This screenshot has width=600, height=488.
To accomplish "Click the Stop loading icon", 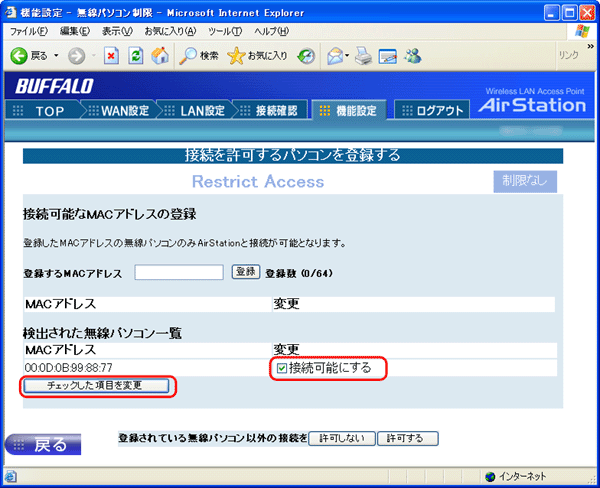I will click(x=112, y=55).
